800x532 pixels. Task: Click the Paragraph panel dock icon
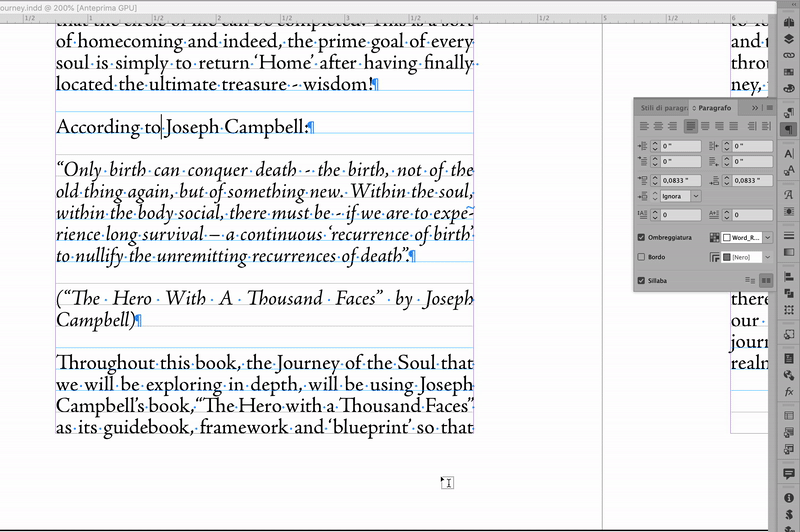point(789,129)
